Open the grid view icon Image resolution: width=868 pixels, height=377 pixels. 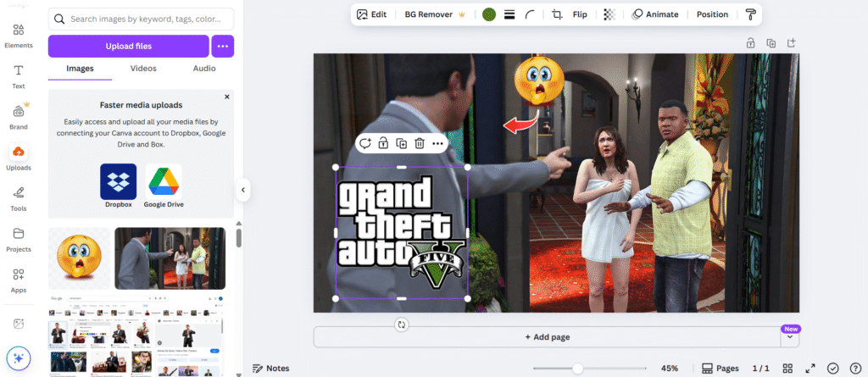point(787,369)
